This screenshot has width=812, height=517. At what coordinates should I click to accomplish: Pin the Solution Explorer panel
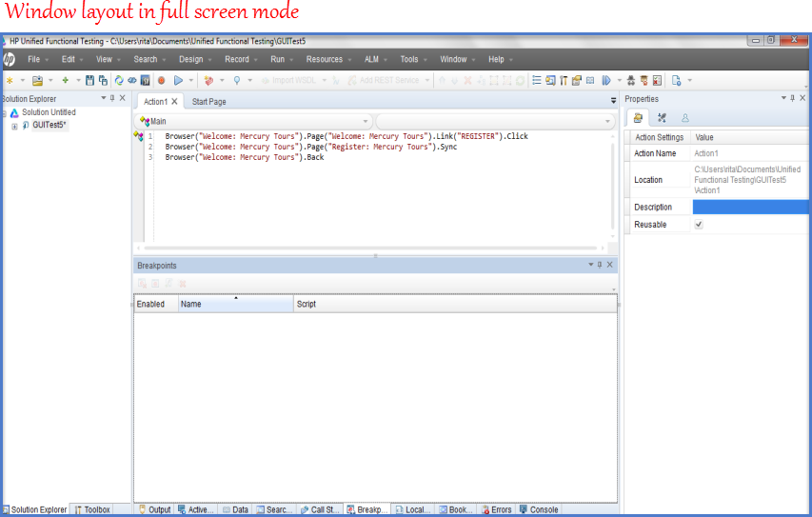pyautogui.click(x=112, y=98)
